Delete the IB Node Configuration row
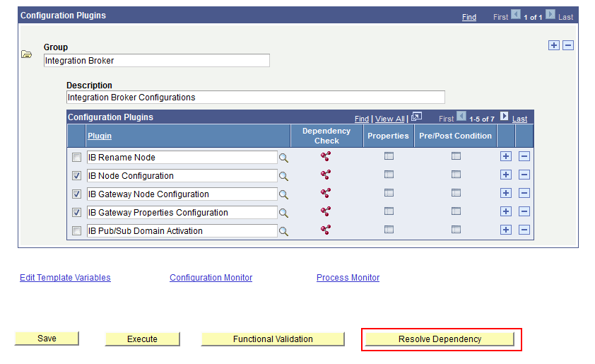Viewport: 595px width, 364px height. (524, 175)
